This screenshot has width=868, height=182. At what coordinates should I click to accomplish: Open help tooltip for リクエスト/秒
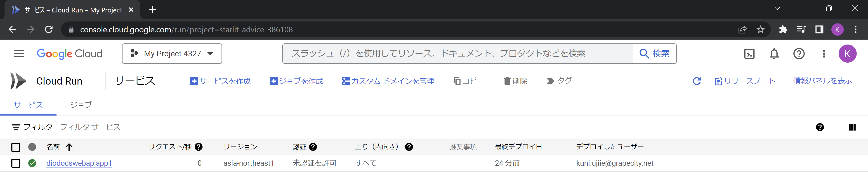pos(199,147)
